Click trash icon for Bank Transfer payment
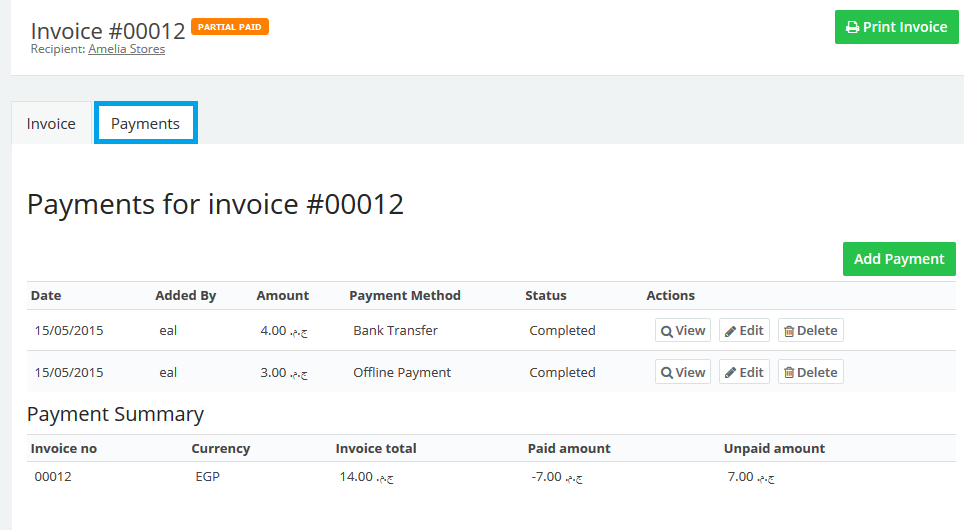The width and height of the screenshot is (964, 530). pos(789,331)
